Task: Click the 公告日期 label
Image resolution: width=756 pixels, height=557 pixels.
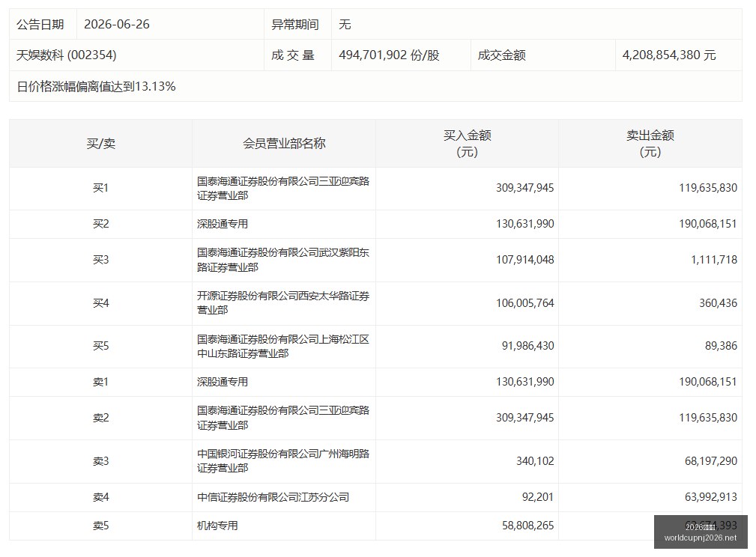Action: point(40,24)
